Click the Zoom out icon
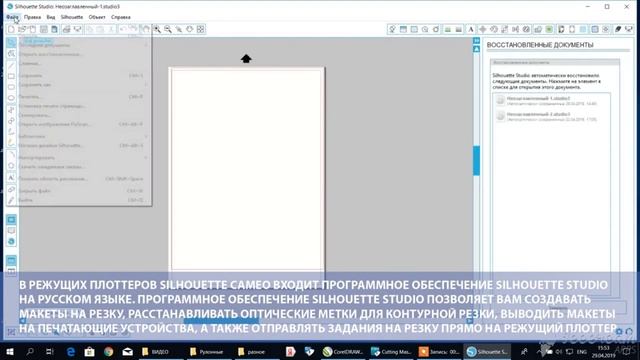 tap(168, 29)
